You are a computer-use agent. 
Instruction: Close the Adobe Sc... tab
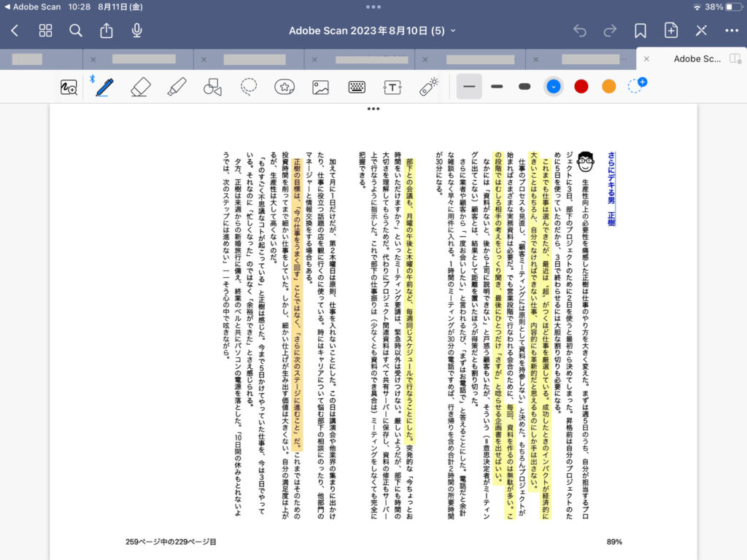tap(646, 59)
